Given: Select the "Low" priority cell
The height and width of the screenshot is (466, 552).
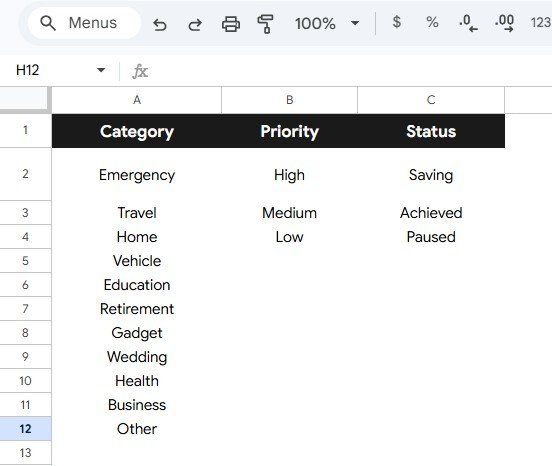Looking at the screenshot, I should (289, 237).
